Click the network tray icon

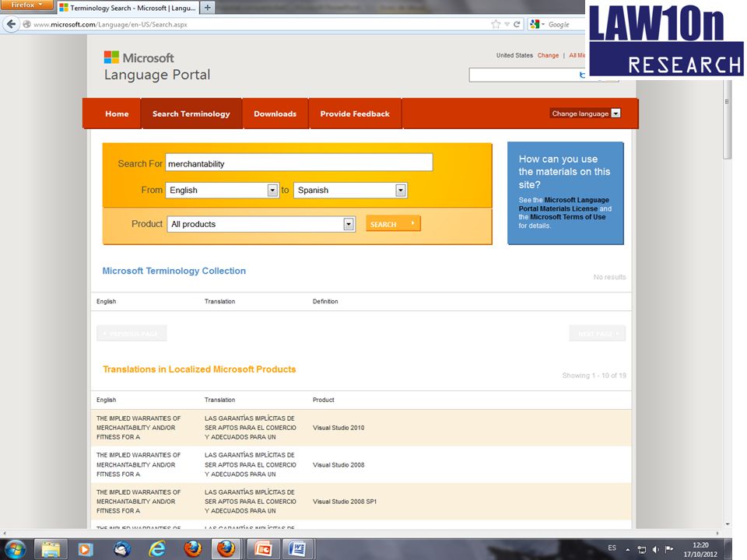(642, 550)
